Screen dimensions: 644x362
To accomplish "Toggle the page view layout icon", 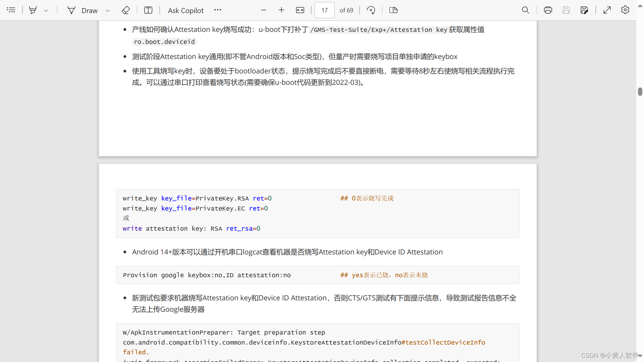I will pos(393,10).
